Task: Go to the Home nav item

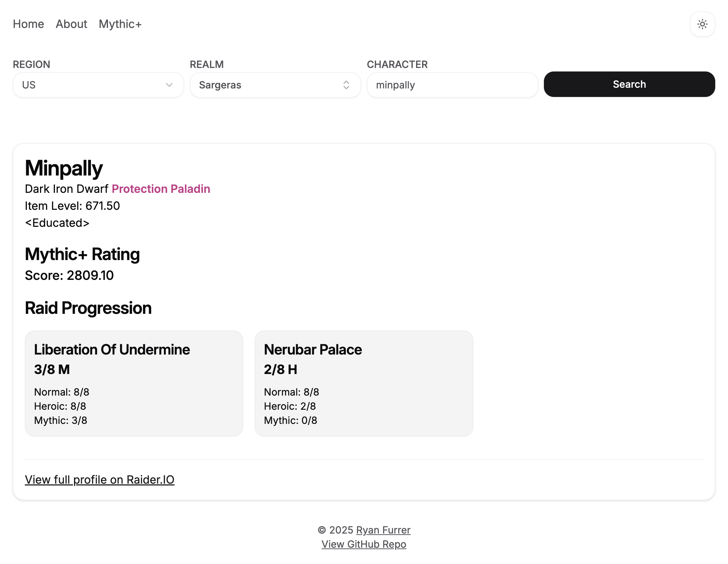Action: coord(28,24)
